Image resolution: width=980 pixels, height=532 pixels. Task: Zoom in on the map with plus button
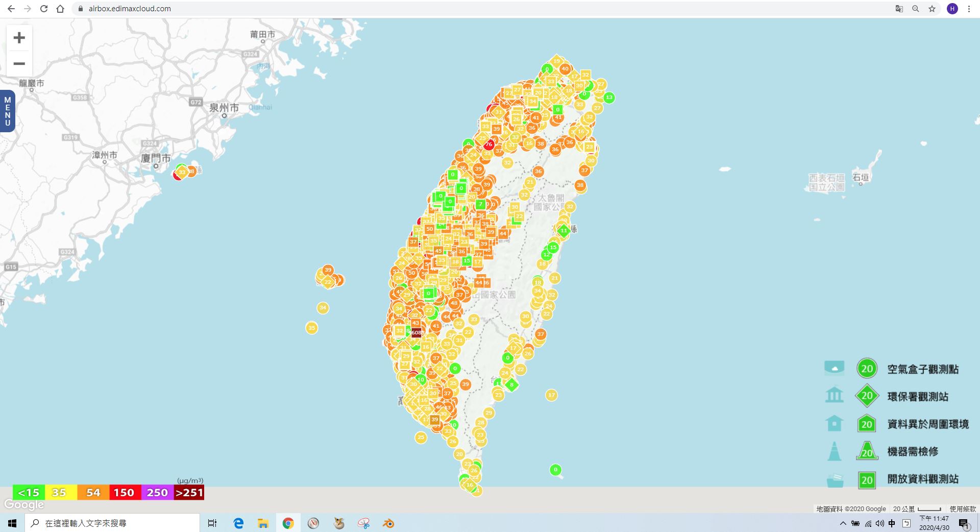click(x=19, y=38)
